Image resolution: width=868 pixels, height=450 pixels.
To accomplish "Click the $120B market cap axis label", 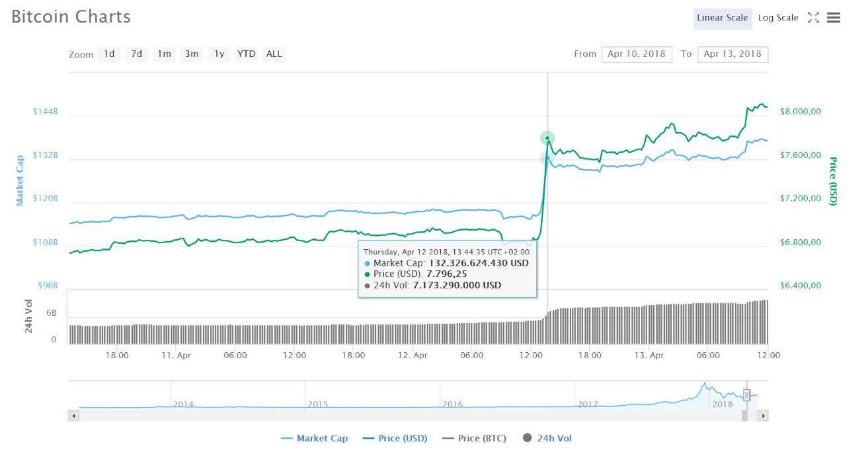I will [45, 199].
